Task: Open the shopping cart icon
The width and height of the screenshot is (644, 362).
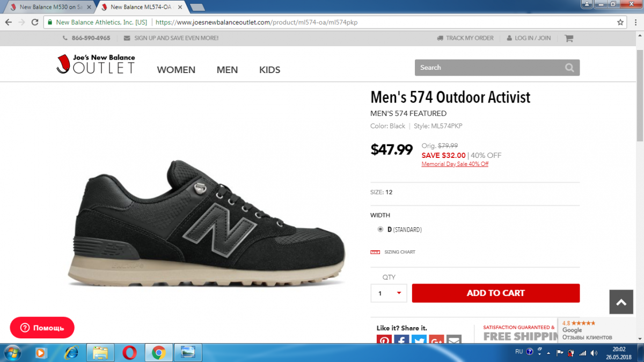Action: pos(569,38)
